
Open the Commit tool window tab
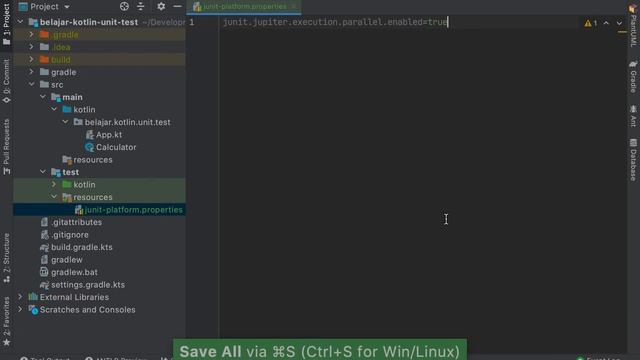coord(7,81)
